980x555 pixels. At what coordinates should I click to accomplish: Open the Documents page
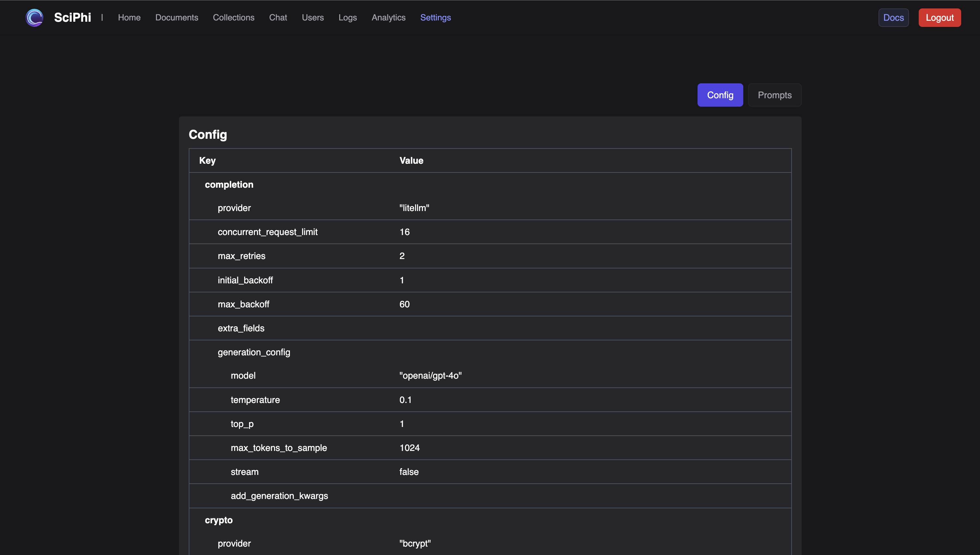coord(176,18)
